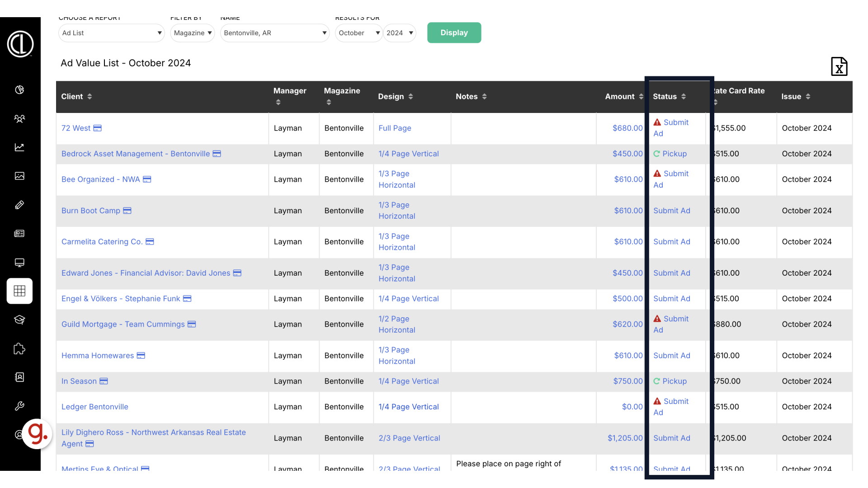Open the Carmelita Catering Co. client link
This screenshot has height=488, width=868.
(102, 242)
